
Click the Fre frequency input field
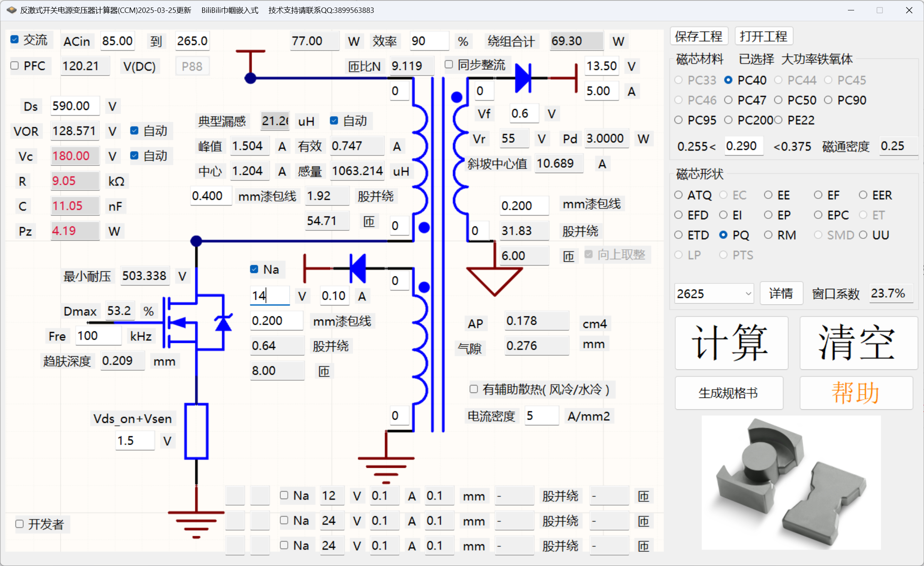coord(98,336)
